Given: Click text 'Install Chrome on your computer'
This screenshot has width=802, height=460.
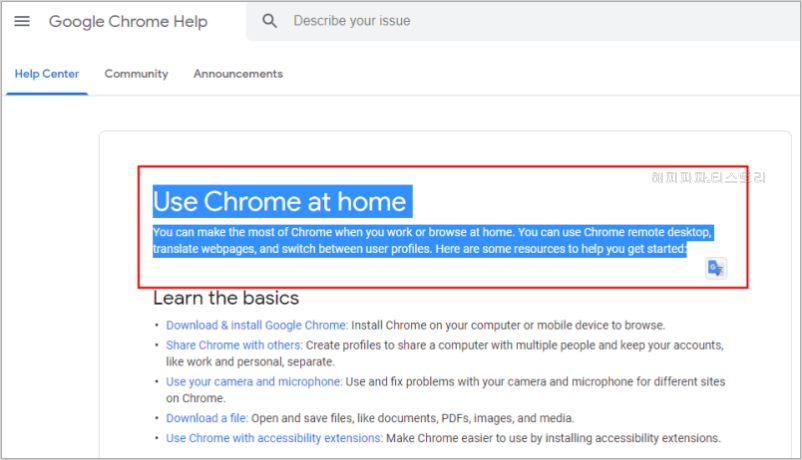Looking at the screenshot, I should pos(435,325).
